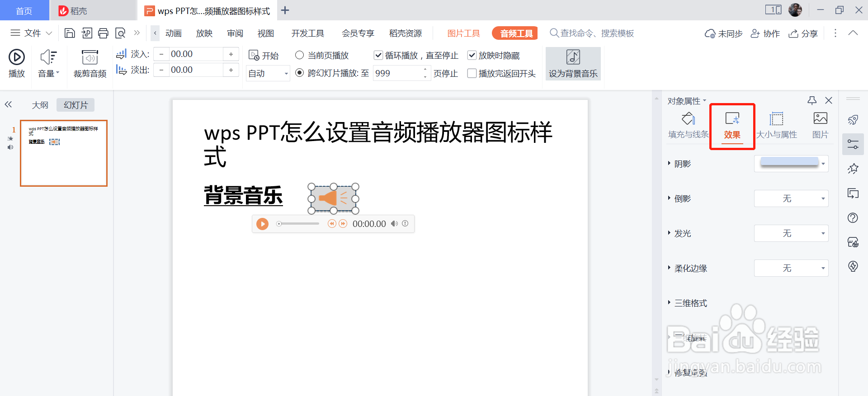This screenshot has width=868, height=396.
Task: Click the fast-forward button in audio player
Action: click(343, 224)
